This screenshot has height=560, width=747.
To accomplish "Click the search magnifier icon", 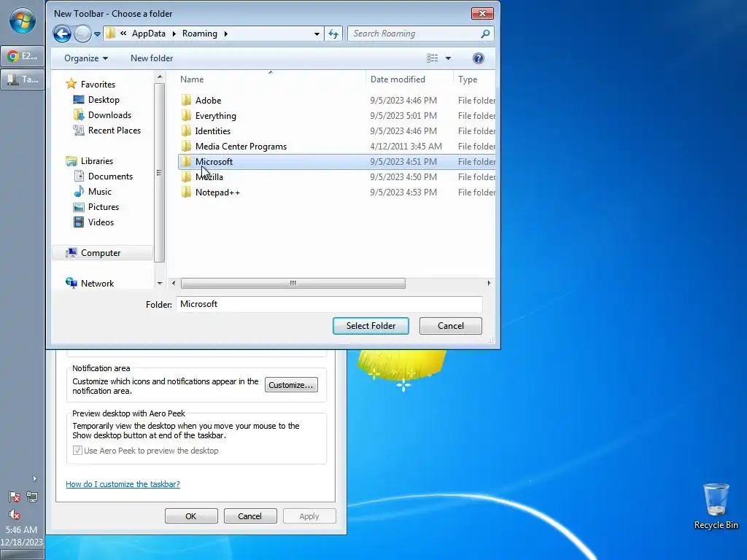I will click(485, 34).
